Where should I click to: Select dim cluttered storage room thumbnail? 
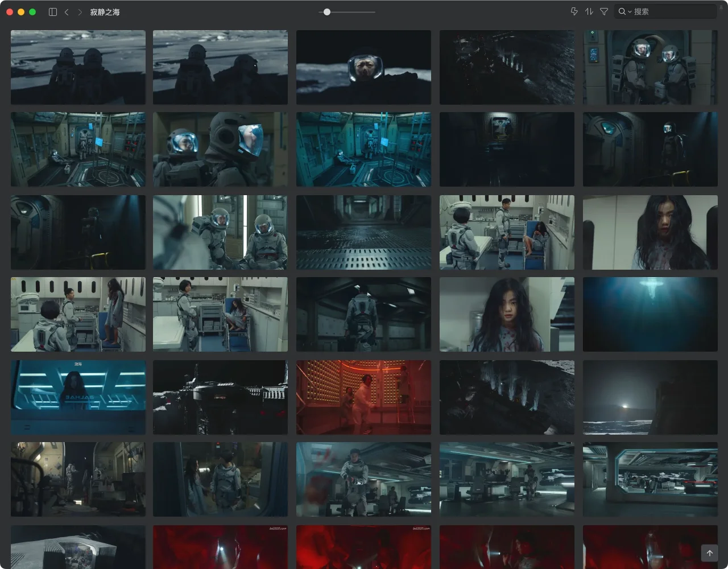(78, 480)
